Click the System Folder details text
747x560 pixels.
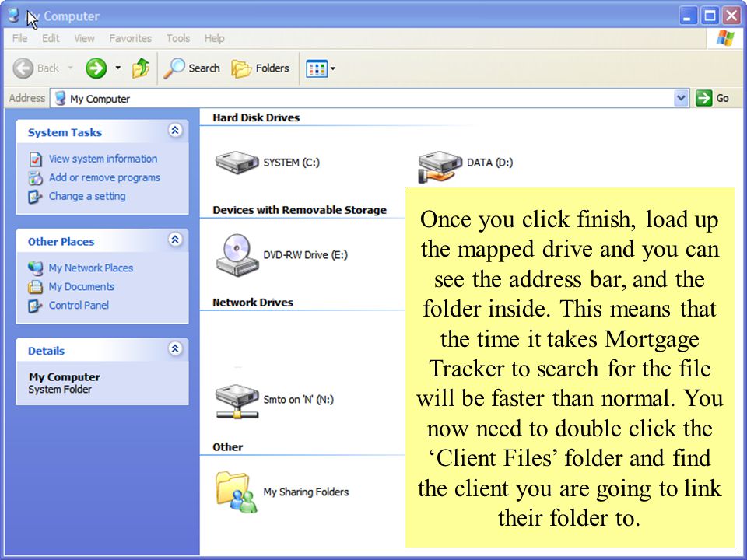pyautogui.click(x=60, y=390)
